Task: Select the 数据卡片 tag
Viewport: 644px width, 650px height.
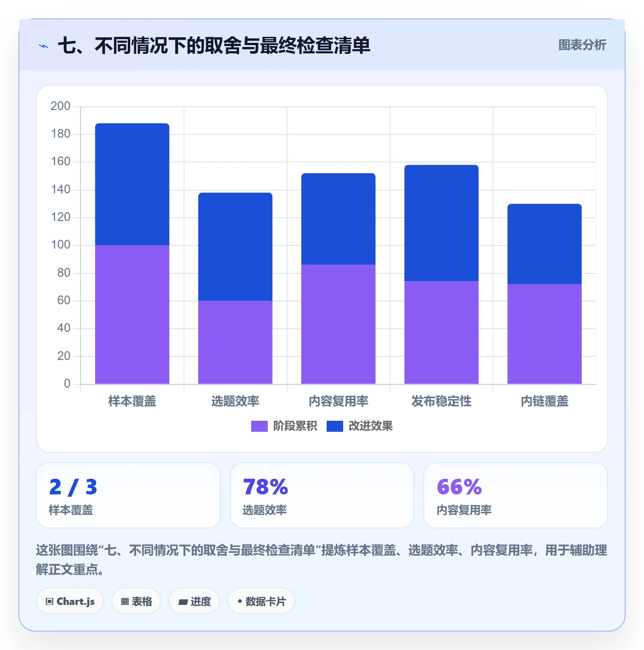Action: pyautogui.click(x=261, y=601)
